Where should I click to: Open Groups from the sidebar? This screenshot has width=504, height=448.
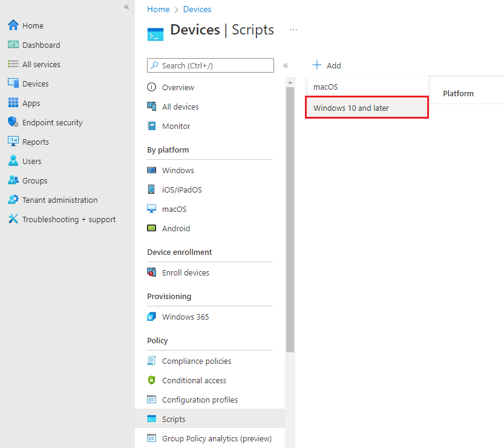(x=34, y=181)
